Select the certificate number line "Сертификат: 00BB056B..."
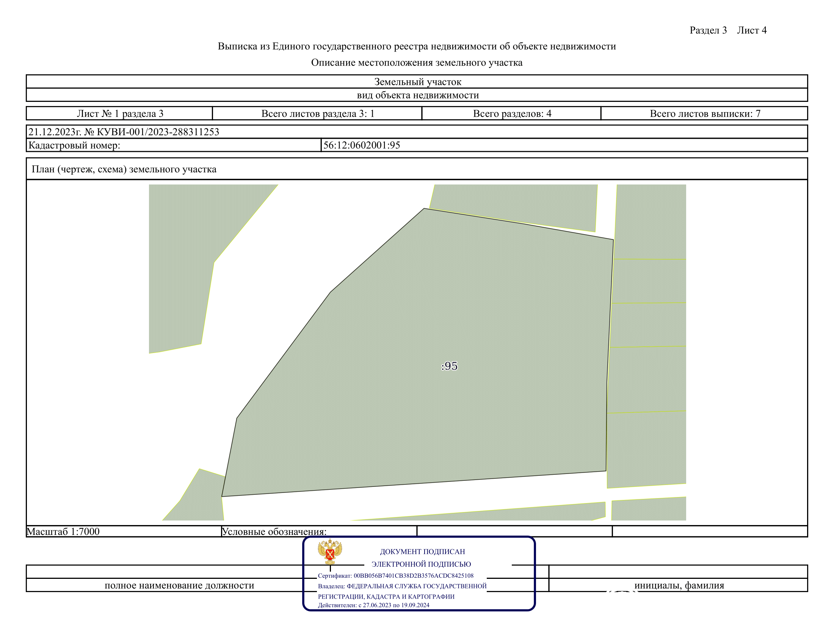Viewport: 834px width, 644px height. coord(396,576)
